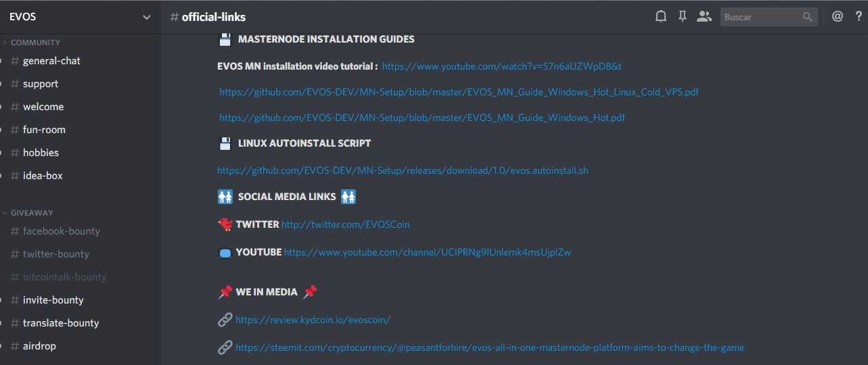Screen dimensions: 868x365
Task: Open the twitter.com/EVOSCoin link
Action: pos(345,224)
